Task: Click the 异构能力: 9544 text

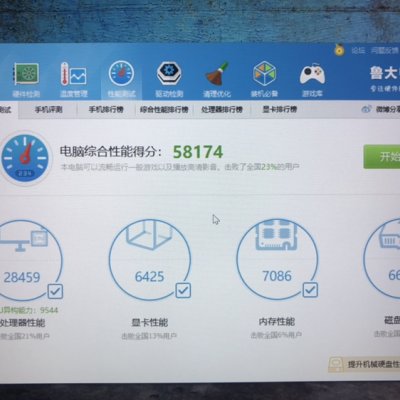Action: (29, 310)
